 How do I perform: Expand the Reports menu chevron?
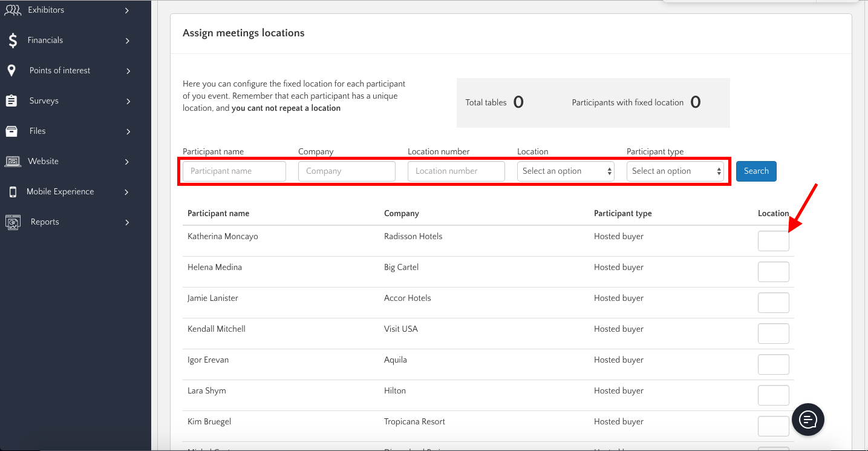click(x=128, y=222)
